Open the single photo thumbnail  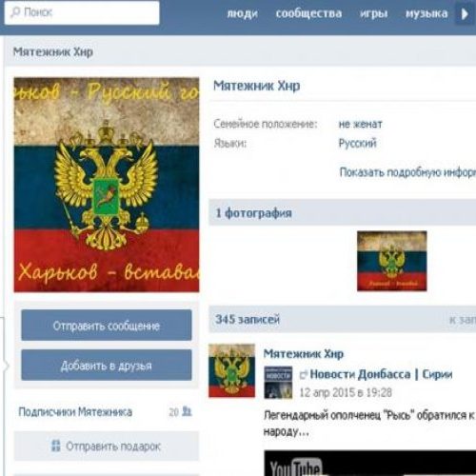392,261
